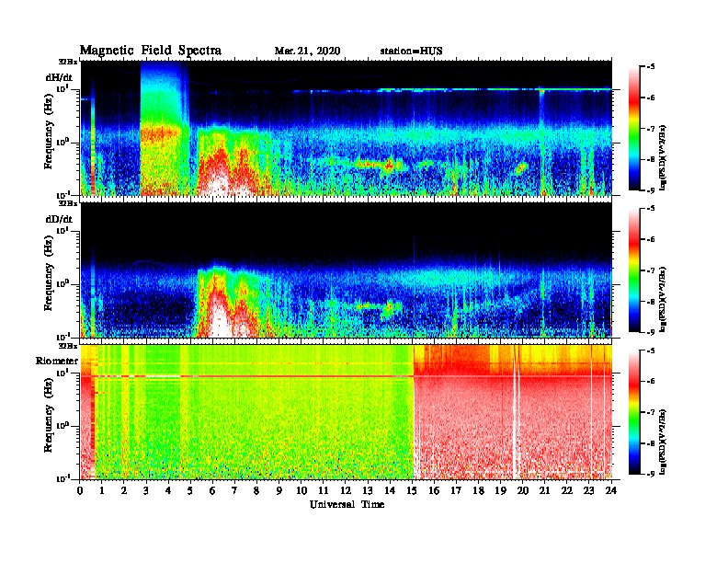This screenshot has height=563, width=728.
Task: Click the dH/dt color bar '-9' value
Action: (651, 190)
